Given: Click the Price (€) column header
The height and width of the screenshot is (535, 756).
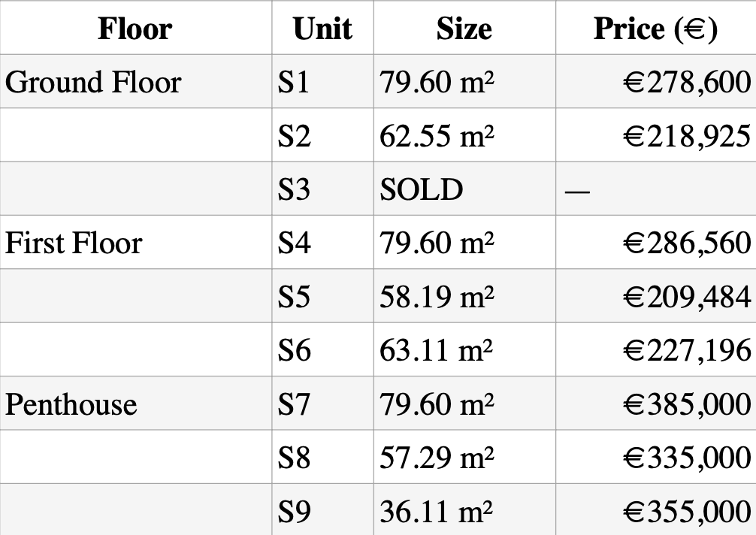Looking at the screenshot, I should pyautogui.click(x=655, y=29).
